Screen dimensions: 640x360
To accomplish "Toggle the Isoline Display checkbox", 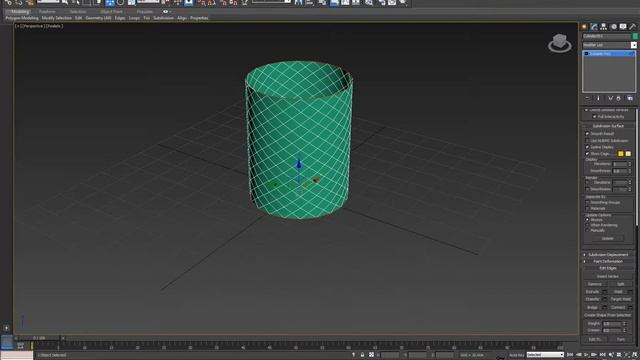I will [587, 147].
